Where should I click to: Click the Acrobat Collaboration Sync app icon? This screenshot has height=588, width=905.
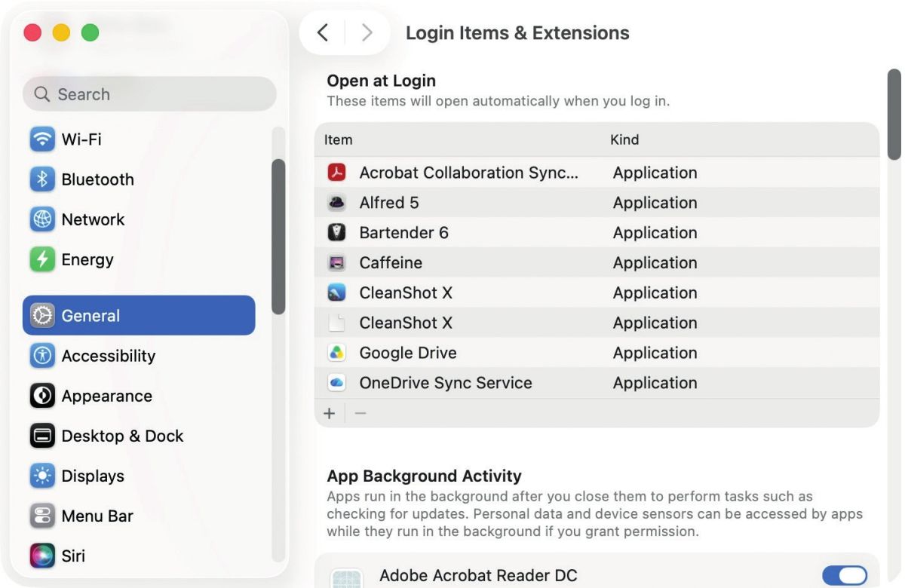336,173
